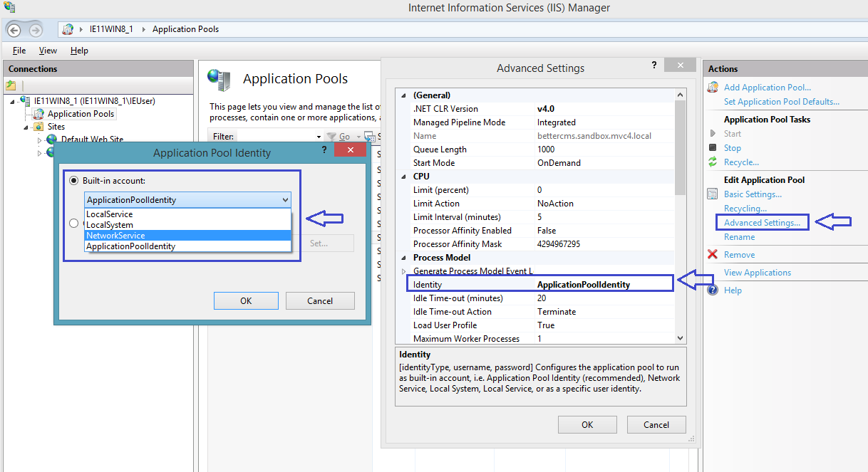Screen dimensions: 868x472
Task: Click the Add Application Pool icon
Action: click(x=712, y=87)
